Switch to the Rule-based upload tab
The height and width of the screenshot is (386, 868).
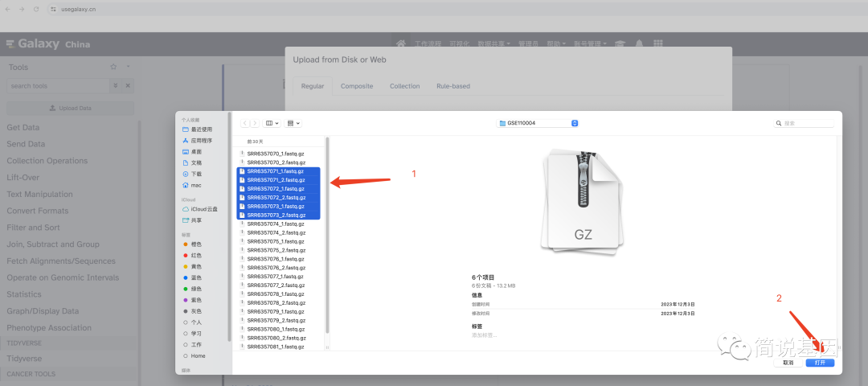click(452, 86)
